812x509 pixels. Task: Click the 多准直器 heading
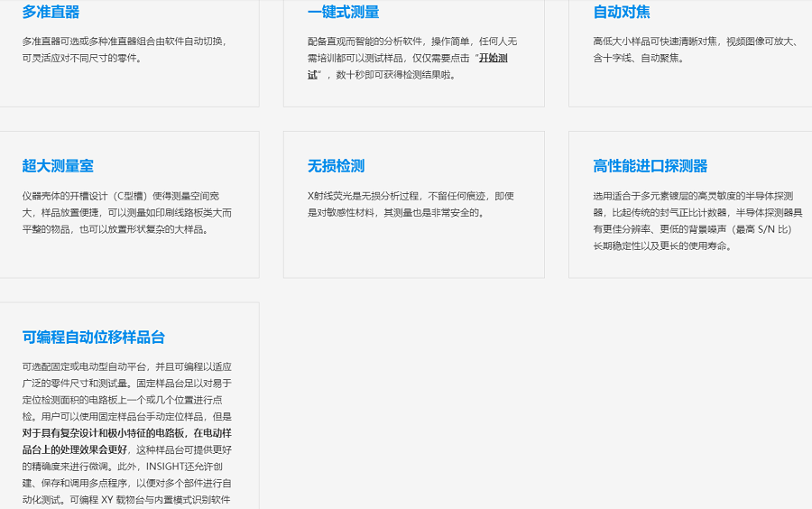pos(51,12)
